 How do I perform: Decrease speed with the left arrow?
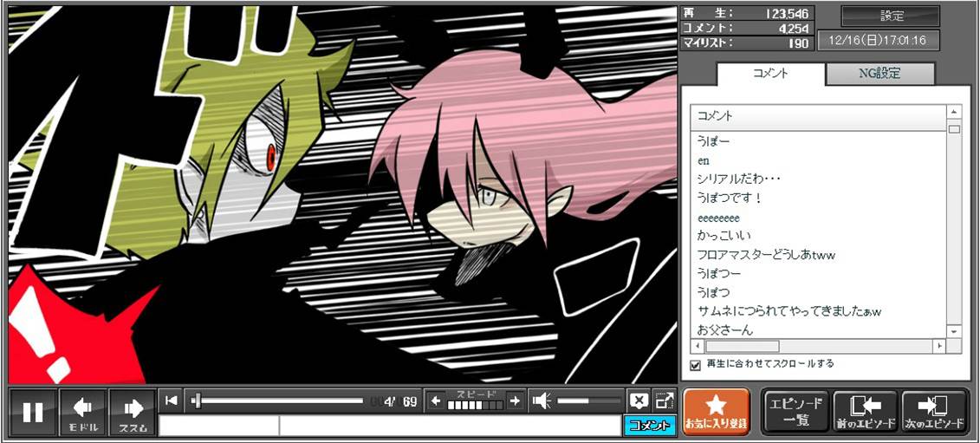pyautogui.click(x=436, y=401)
